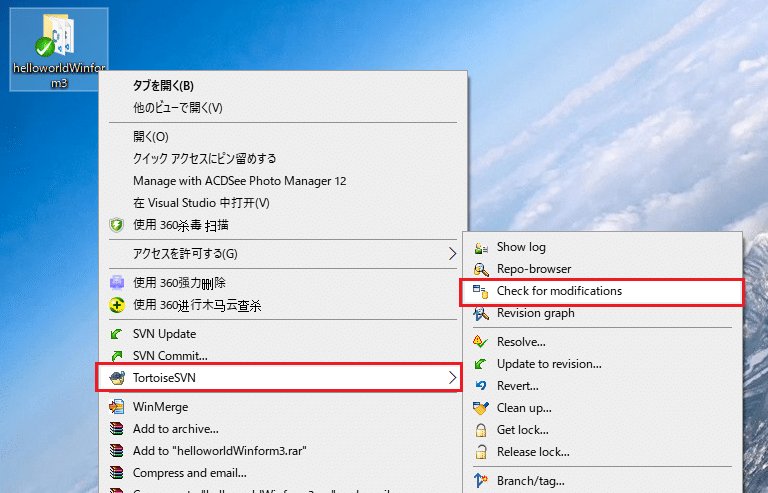This screenshot has width=768, height=493.
Task: Choose 他のビューで開く(V)
Action: point(283,108)
